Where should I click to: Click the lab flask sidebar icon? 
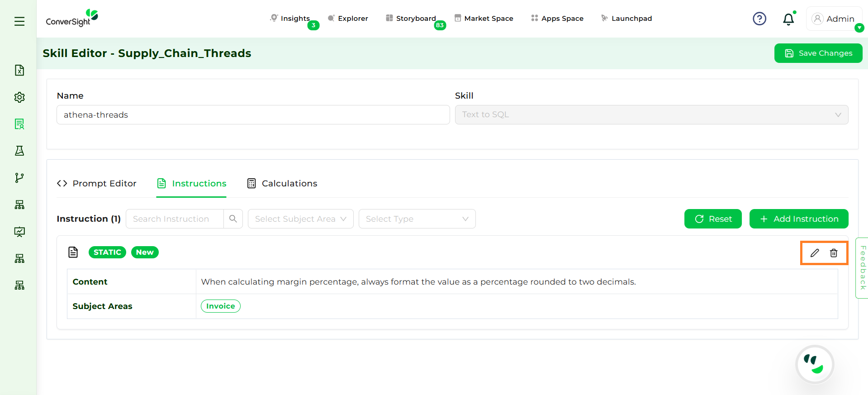tap(19, 151)
